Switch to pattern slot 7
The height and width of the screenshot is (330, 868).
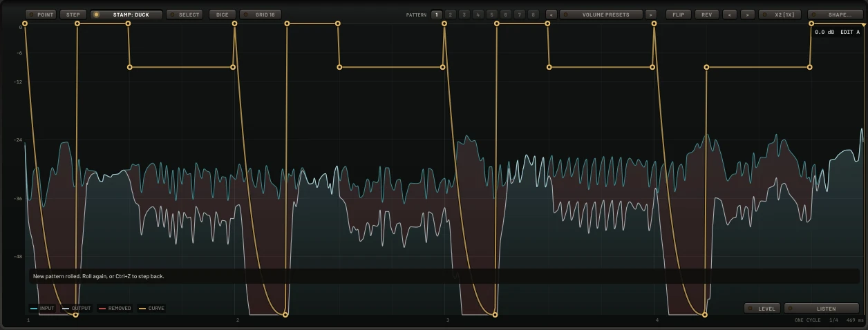coord(519,14)
